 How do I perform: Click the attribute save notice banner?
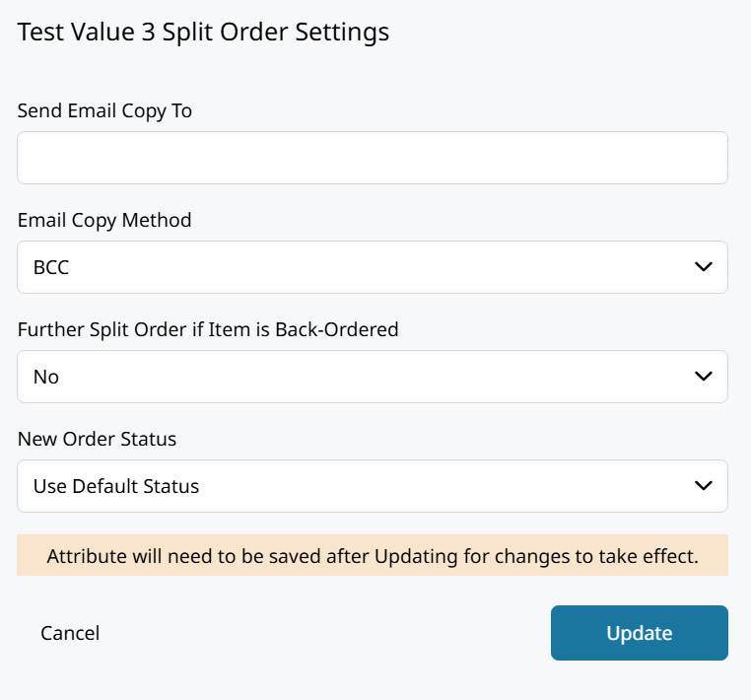pyautogui.click(x=373, y=556)
